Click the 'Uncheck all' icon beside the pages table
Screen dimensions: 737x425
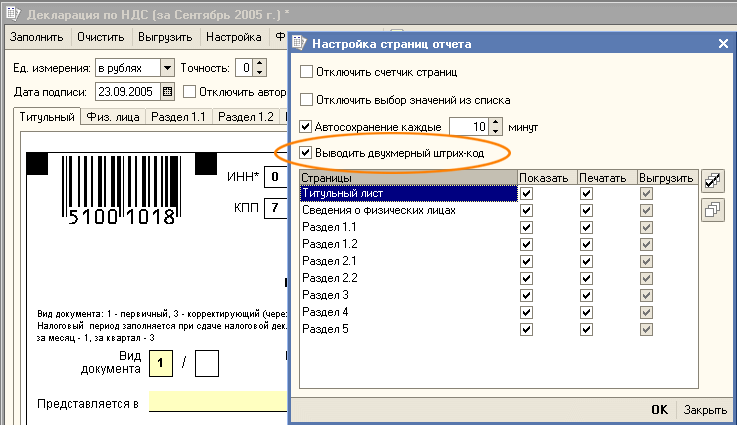[x=712, y=208]
